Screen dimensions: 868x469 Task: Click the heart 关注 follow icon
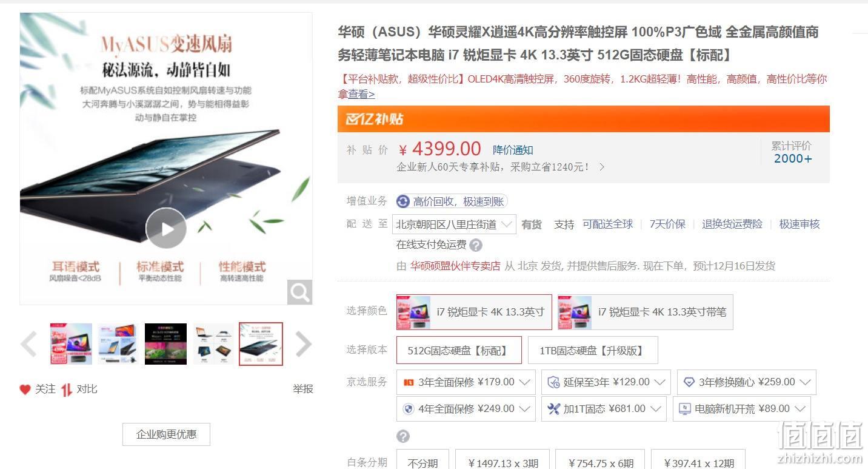[25, 390]
